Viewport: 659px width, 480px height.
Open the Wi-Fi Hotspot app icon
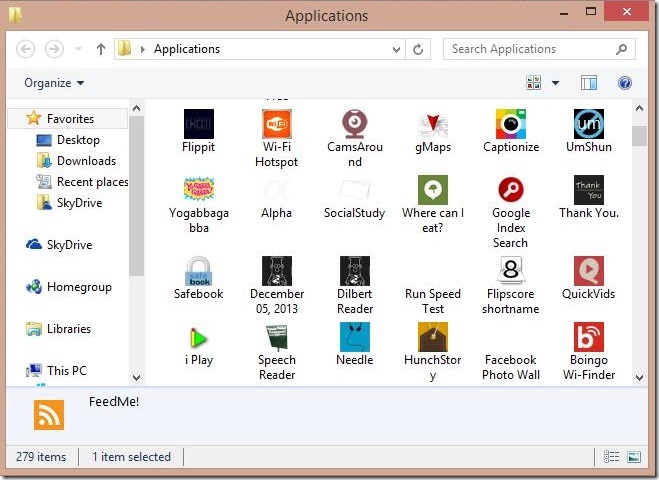[x=276, y=124]
